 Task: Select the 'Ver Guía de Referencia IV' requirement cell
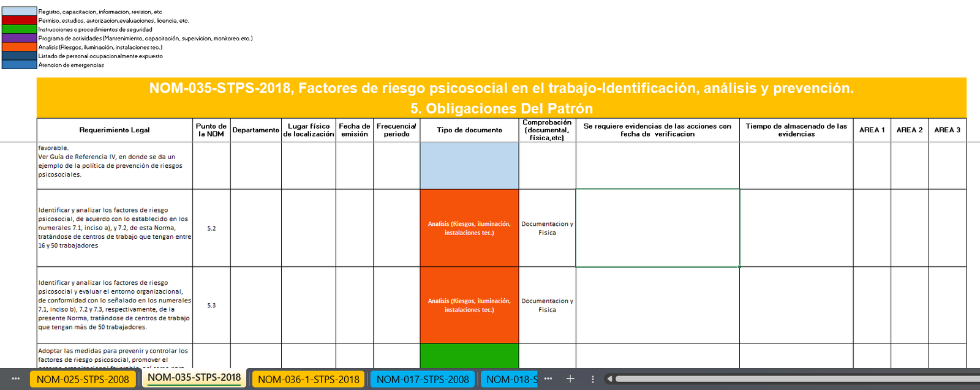click(115, 166)
